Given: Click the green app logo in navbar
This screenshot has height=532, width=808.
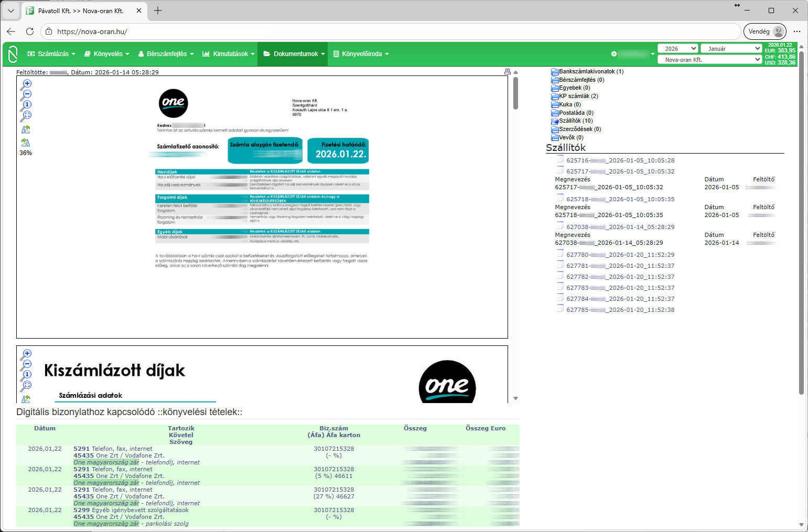Looking at the screenshot, I should [13, 54].
